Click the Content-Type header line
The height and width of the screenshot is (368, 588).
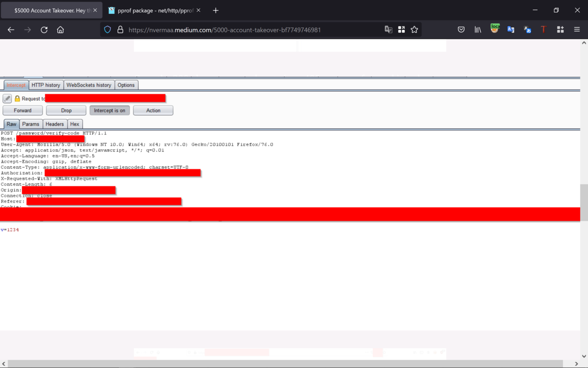[x=95, y=167]
